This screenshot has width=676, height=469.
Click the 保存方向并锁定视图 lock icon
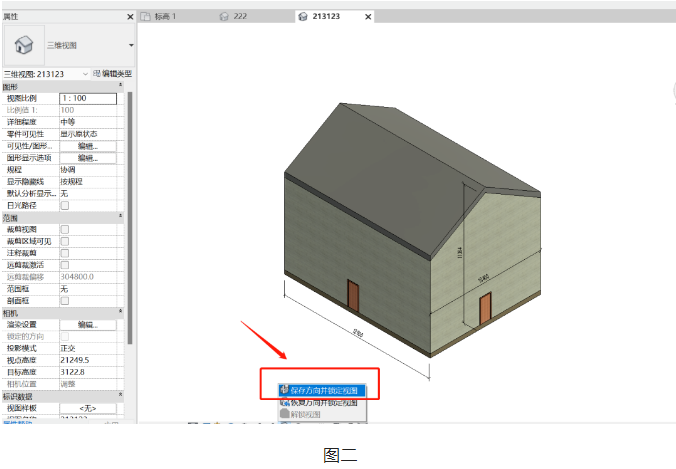(x=285, y=390)
